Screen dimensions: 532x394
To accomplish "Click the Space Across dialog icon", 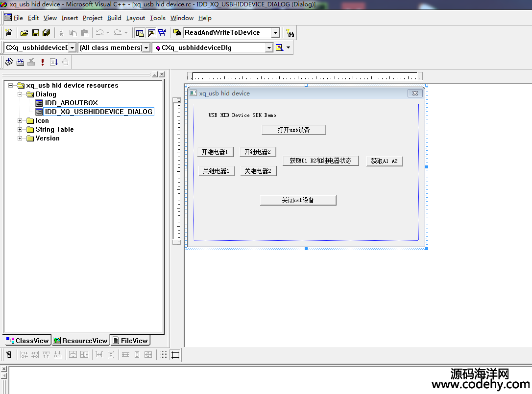I will pyautogui.click(x=99, y=355).
